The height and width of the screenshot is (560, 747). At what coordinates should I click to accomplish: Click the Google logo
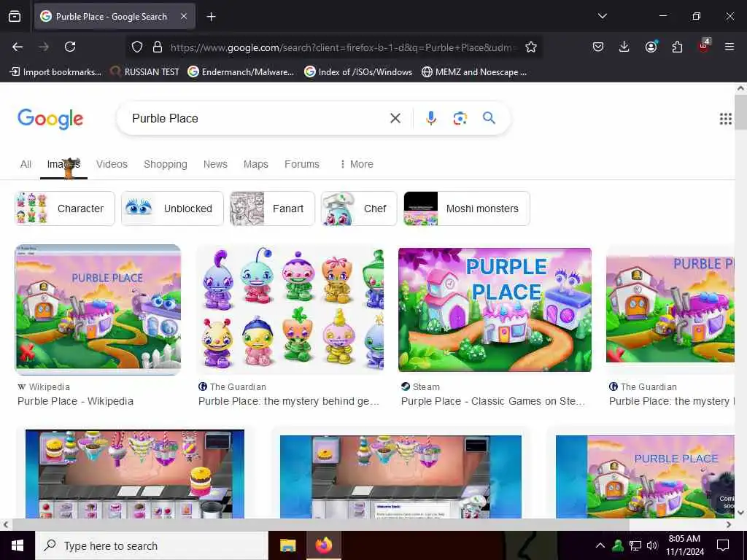[x=50, y=119]
